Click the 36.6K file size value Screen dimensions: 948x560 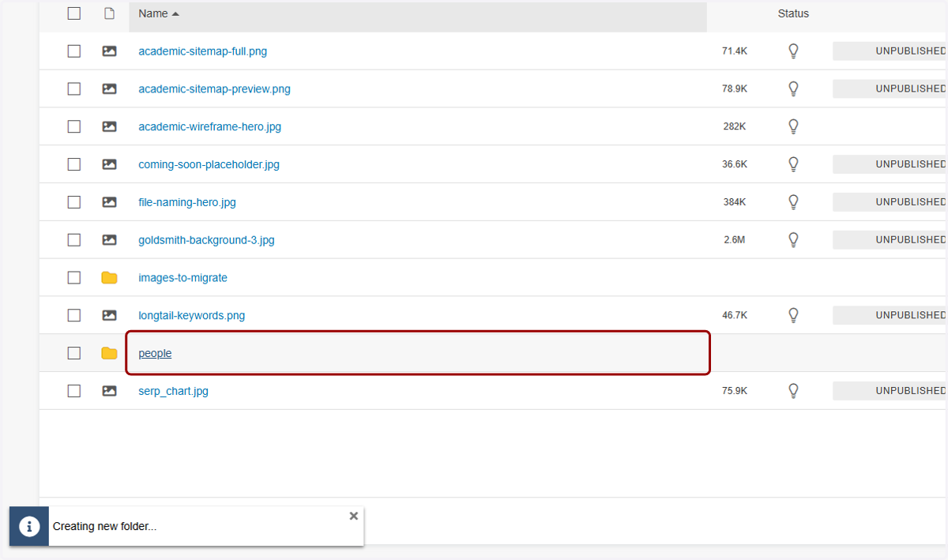(735, 164)
